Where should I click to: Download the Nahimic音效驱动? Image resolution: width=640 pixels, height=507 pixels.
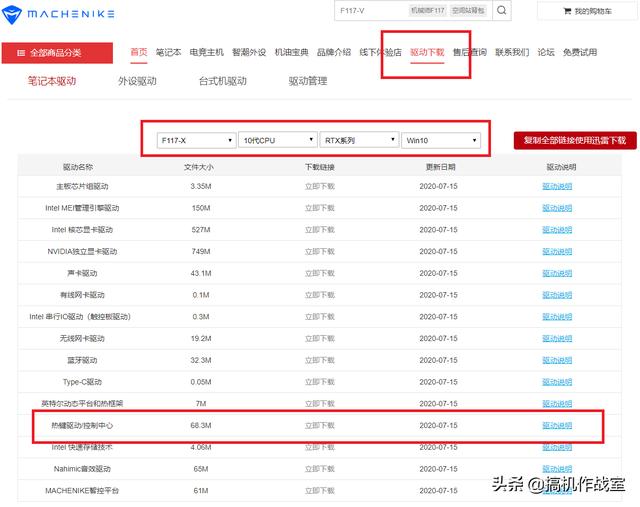320,469
